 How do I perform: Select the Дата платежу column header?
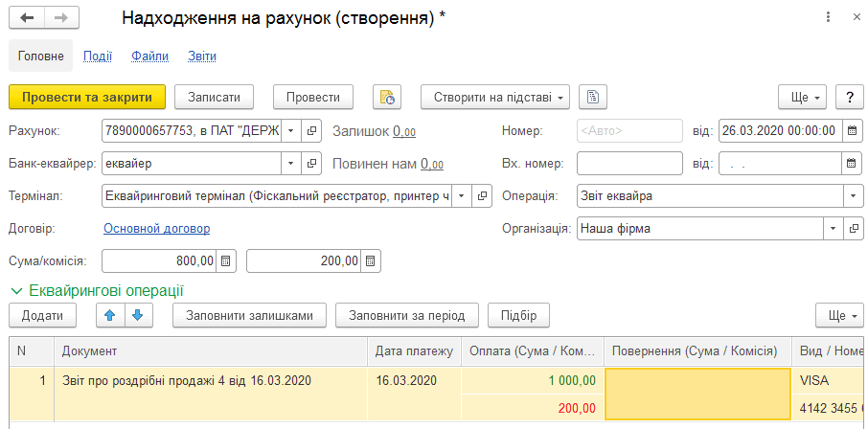[x=415, y=350]
